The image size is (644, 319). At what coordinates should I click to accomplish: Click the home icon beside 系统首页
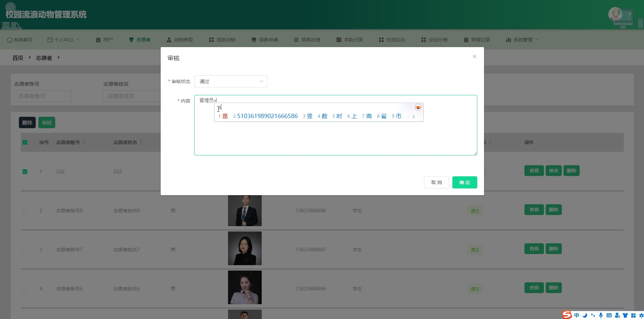coord(10,40)
